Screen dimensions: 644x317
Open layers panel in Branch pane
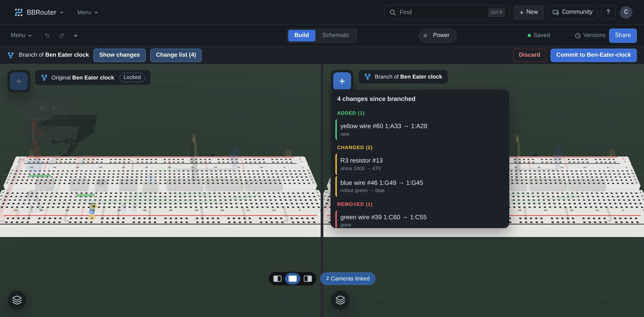click(340, 300)
